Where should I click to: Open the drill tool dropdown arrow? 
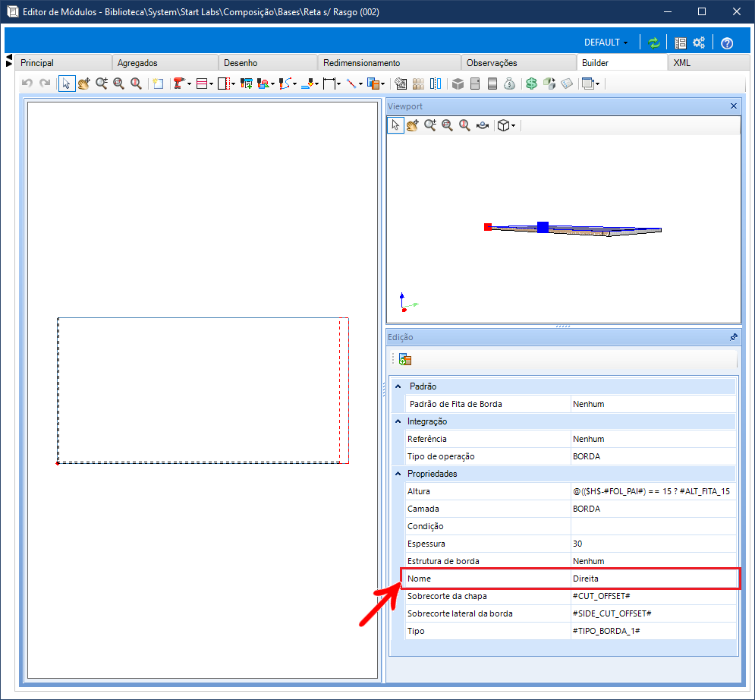tap(189, 84)
